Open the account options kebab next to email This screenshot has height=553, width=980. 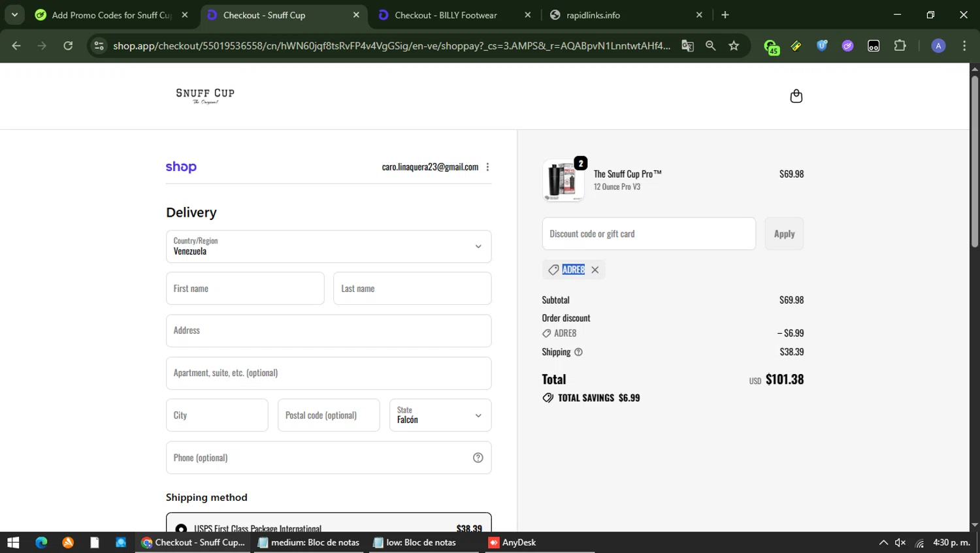[x=487, y=167]
